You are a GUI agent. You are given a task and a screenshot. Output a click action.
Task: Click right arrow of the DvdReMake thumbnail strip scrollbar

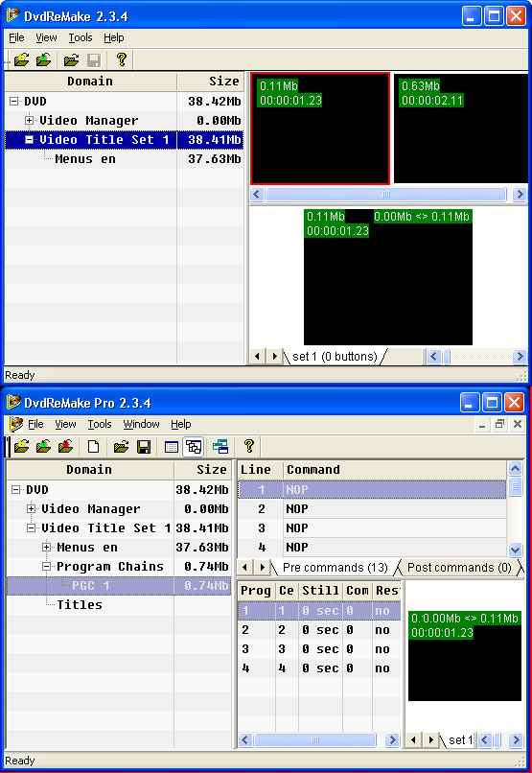pos(520,195)
